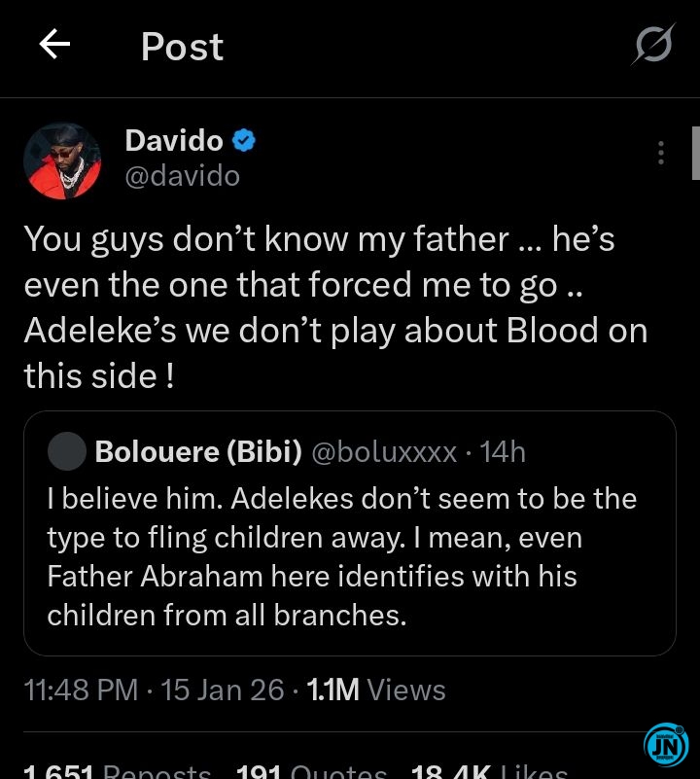Click the Davido display name
The height and width of the screenshot is (779, 700).
(174, 141)
